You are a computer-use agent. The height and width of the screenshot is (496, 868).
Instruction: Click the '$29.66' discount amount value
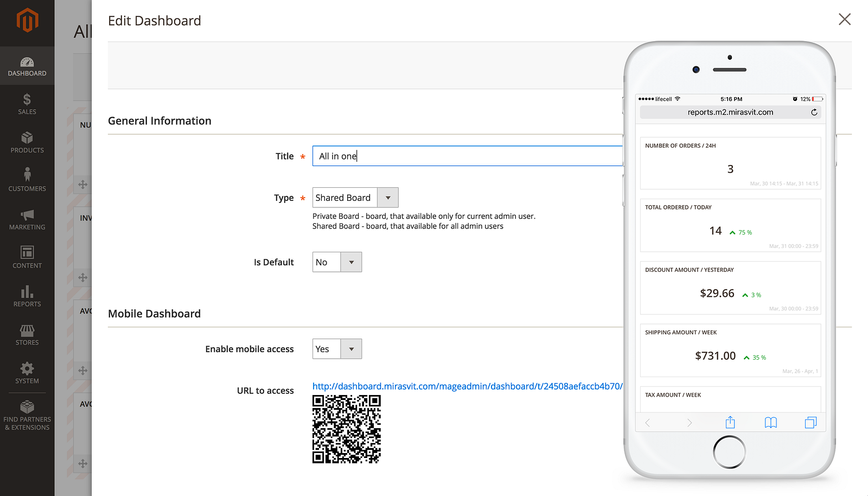(x=717, y=294)
